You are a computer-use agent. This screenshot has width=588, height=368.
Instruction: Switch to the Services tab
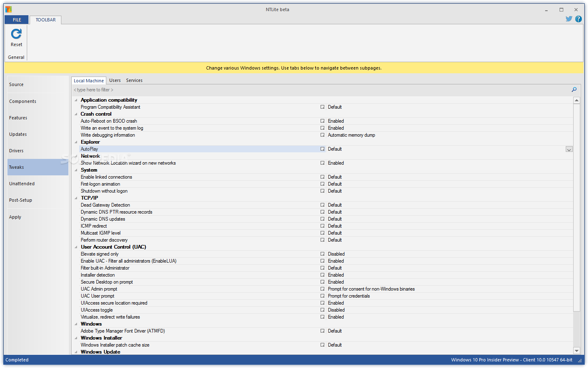(134, 80)
